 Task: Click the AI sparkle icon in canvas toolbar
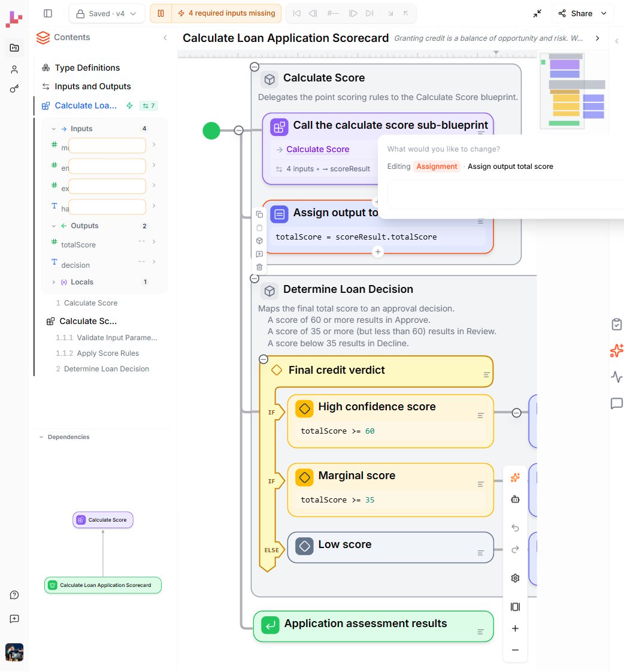(515, 477)
